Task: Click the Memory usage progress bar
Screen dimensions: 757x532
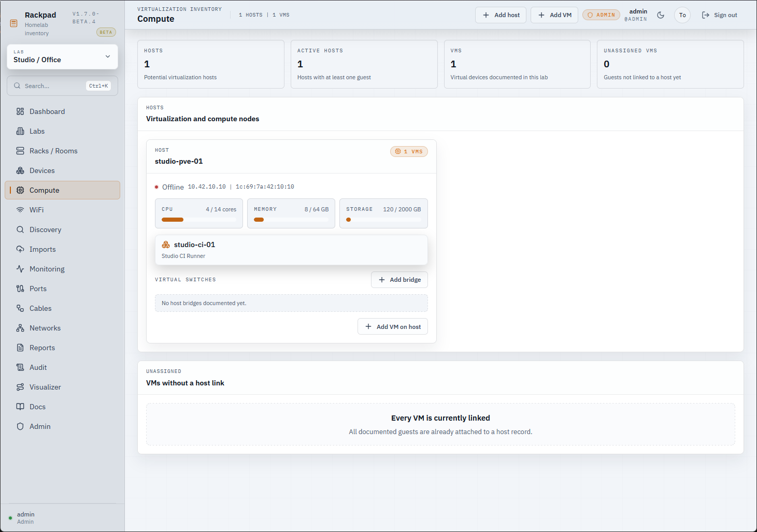Action: pos(291,220)
